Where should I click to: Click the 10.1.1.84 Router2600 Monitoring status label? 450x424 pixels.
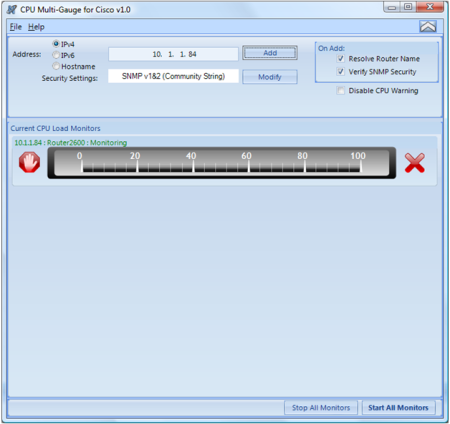coord(71,143)
